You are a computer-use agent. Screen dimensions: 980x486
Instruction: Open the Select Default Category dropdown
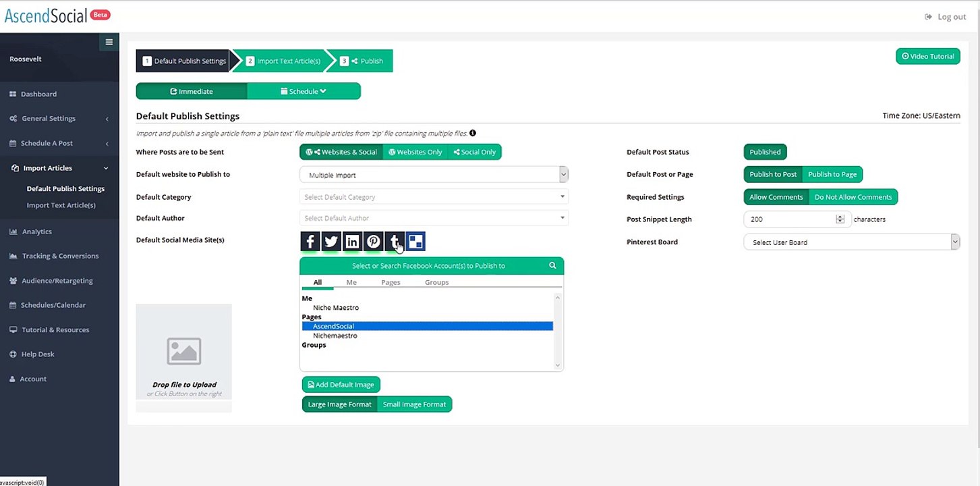tap(434, 197)
